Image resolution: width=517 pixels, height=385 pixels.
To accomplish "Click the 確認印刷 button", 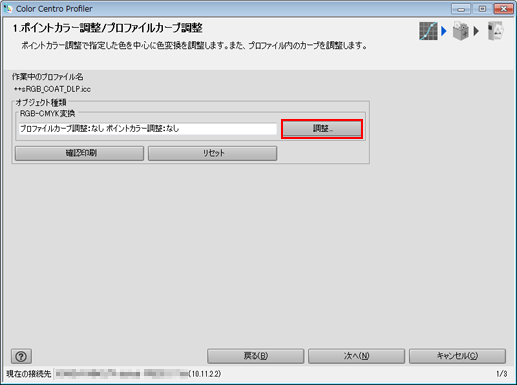I will 79,153.
